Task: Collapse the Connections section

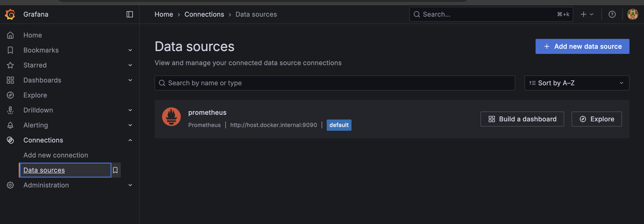Action: (130, 140)
